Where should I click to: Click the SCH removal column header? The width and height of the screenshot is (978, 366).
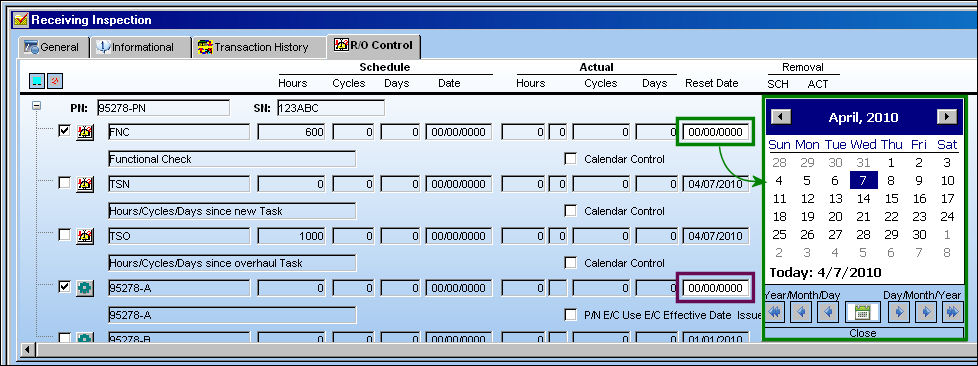(777, 84)
